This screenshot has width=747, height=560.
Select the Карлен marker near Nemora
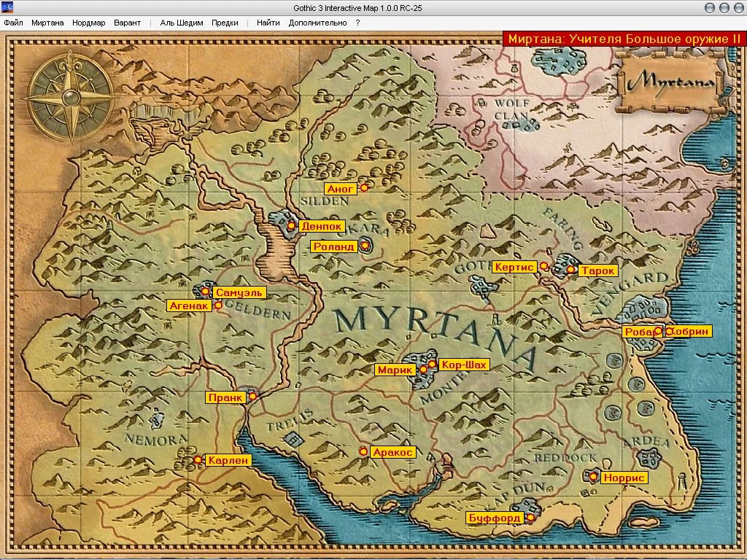197,460
